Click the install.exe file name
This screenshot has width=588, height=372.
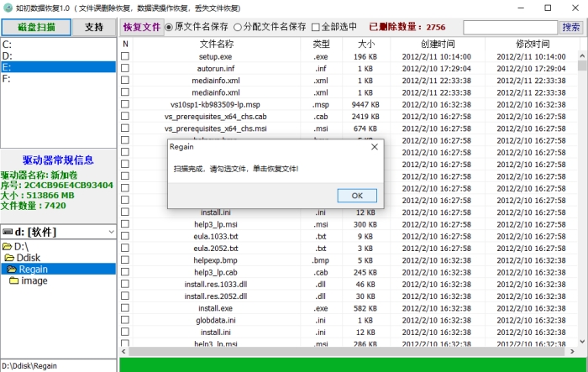pos(216,308)
